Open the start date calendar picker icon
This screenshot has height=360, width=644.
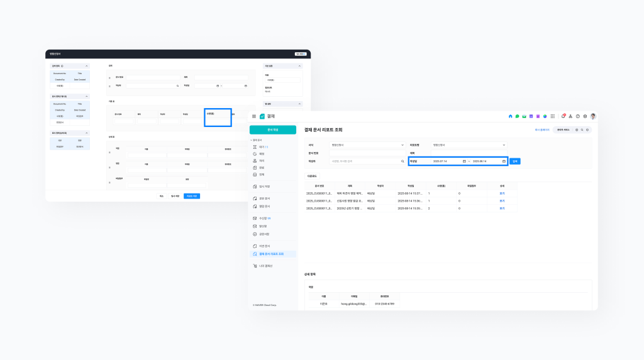click(x=464, y=161)
